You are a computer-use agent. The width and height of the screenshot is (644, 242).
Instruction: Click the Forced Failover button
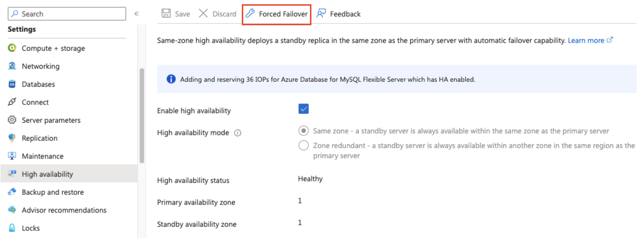coord(276,14)
